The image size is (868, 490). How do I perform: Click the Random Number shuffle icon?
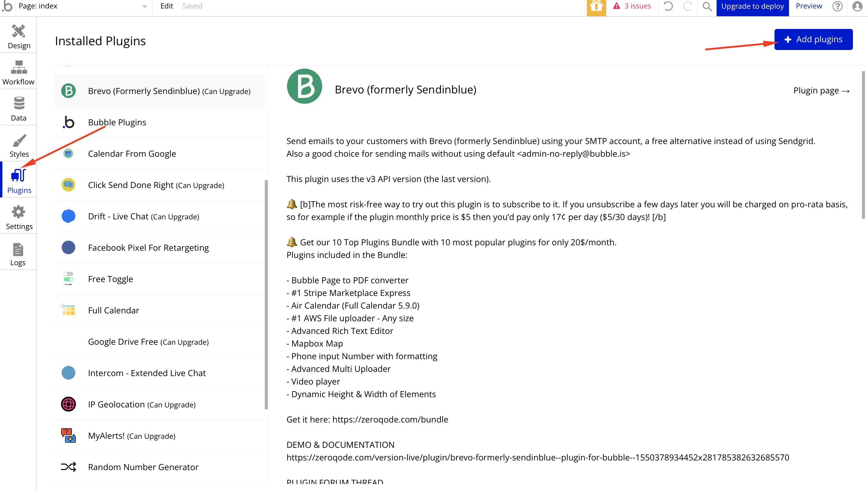click(x=68, y=467)
